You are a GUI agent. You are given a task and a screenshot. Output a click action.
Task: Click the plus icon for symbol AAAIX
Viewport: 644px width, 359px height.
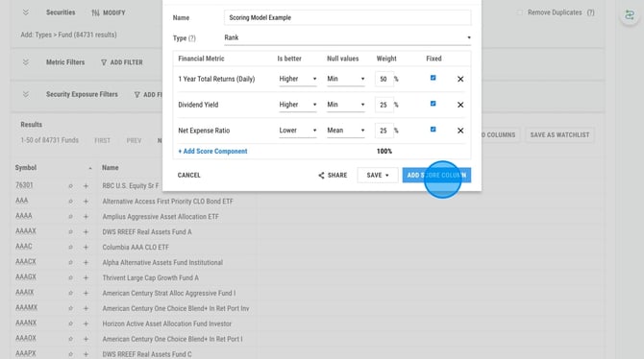[x=86, y=293]
